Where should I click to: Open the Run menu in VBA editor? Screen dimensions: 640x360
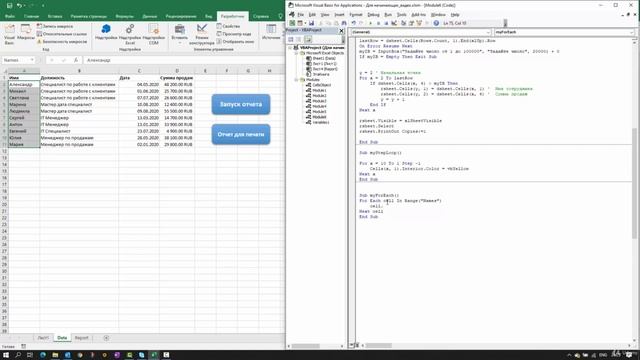388,15
